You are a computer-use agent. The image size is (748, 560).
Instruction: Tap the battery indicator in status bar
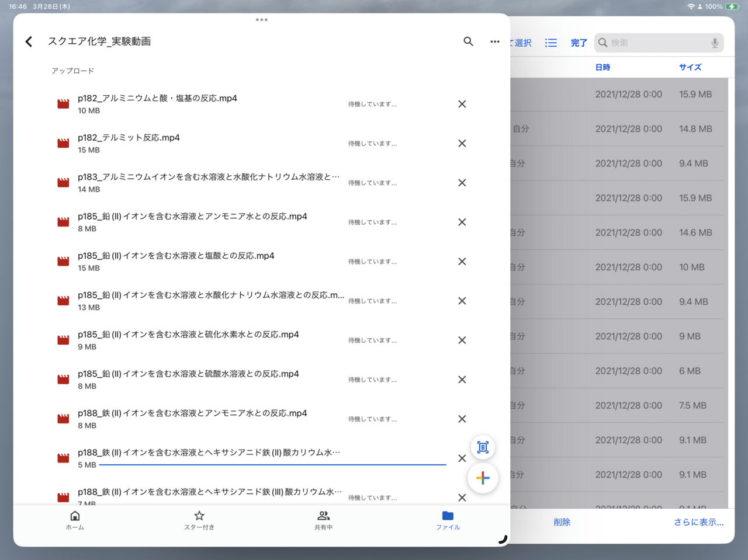[x=733, y=6]
